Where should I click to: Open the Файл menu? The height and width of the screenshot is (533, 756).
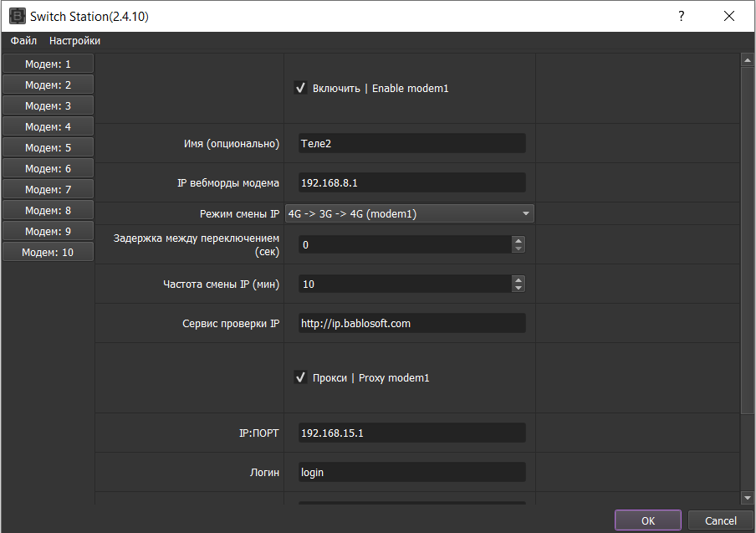pyautogui.click(x=23, y=41)
